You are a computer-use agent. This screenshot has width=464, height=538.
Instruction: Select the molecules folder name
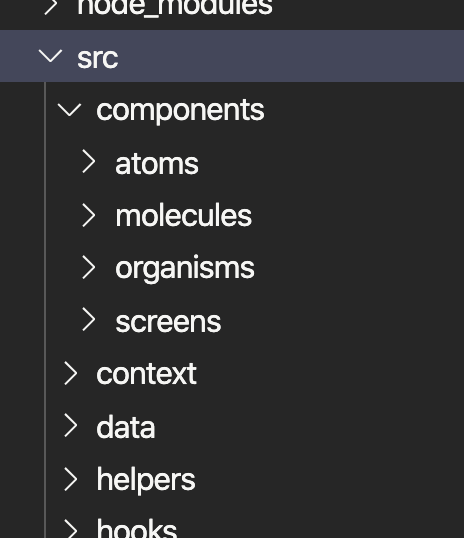pyautogui.click(x=184, y=215)
